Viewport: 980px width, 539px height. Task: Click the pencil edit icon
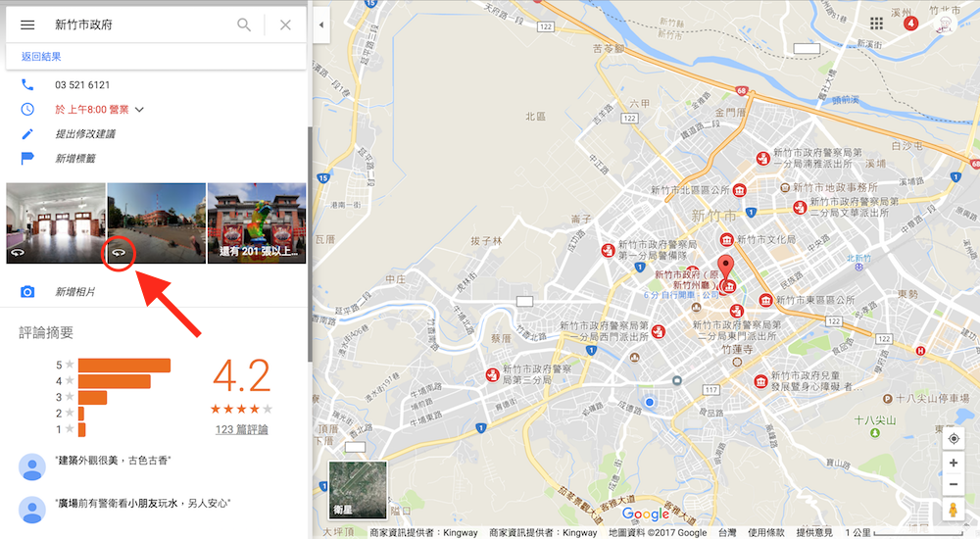[x=27, y=134]
